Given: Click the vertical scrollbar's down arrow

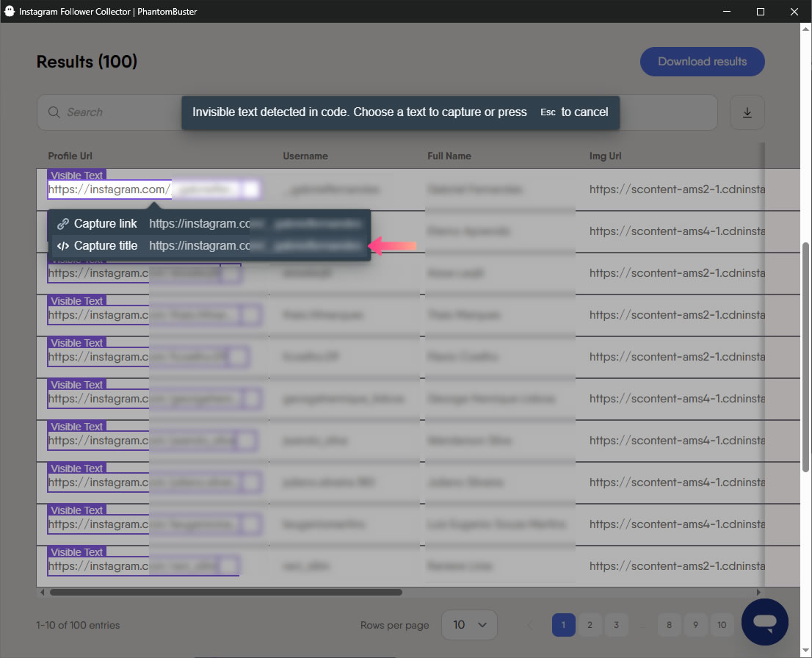Looking at the screenshot, I should (806, 651).
